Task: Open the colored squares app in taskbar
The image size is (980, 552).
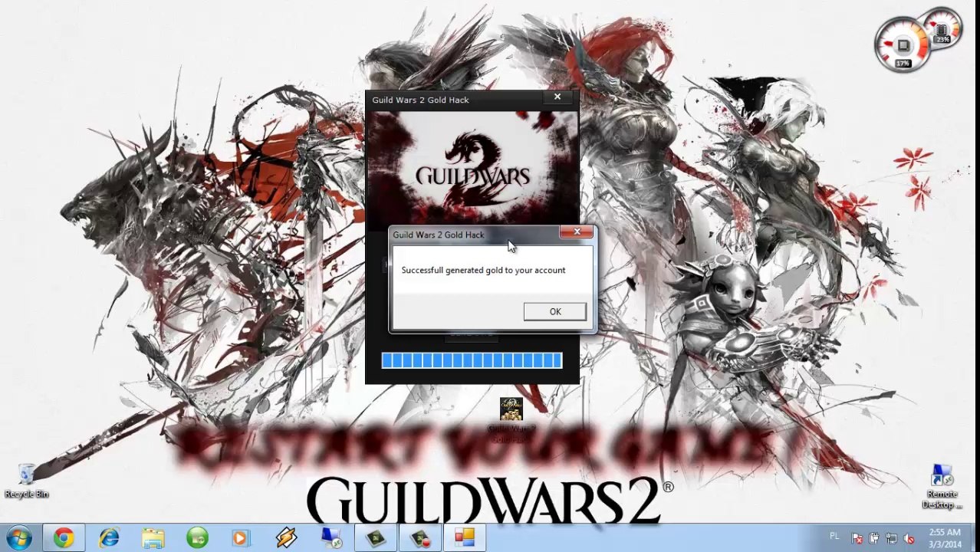Action: coord(465,537)
